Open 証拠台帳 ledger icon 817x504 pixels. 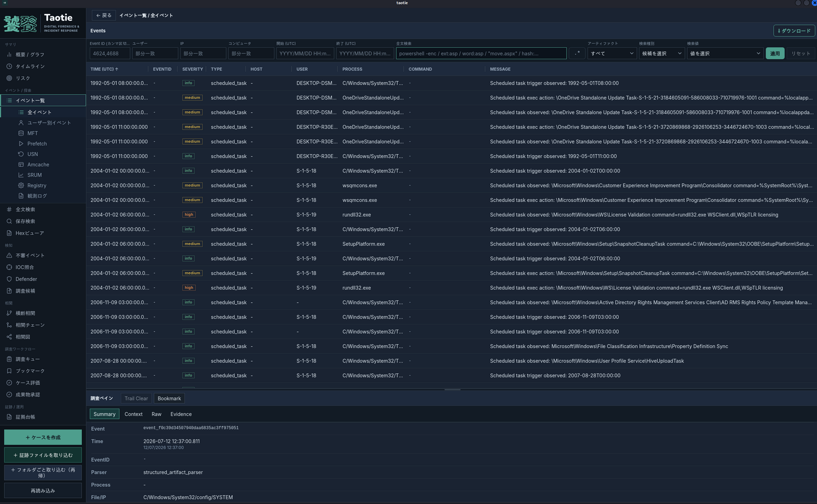click(9, 417)
